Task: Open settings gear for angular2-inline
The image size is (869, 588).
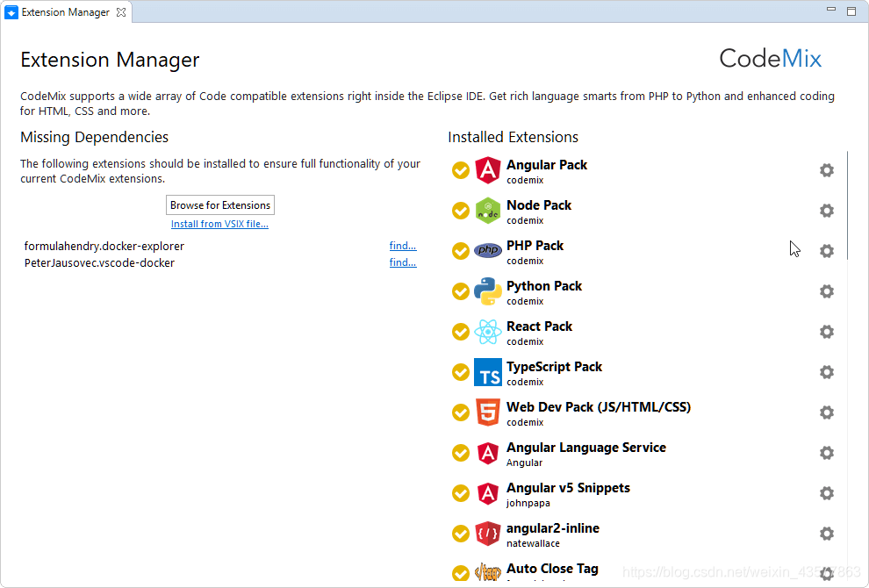Action: [826, 534]
